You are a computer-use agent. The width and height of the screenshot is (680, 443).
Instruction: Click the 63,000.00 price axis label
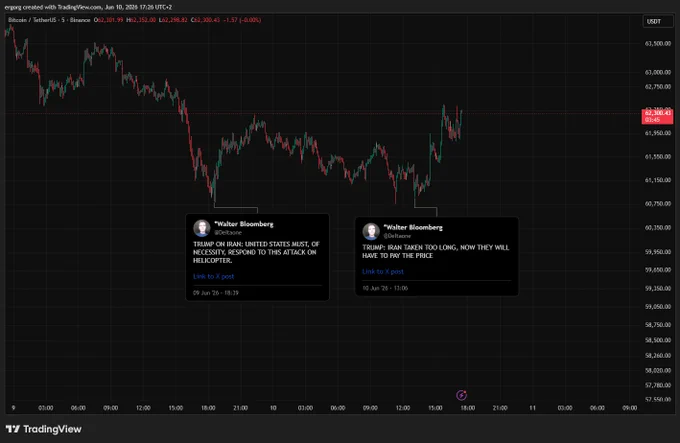657,72
